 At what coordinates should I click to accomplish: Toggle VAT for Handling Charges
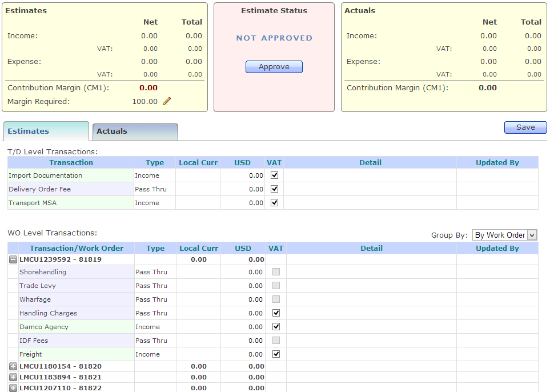tap(276, 313)
